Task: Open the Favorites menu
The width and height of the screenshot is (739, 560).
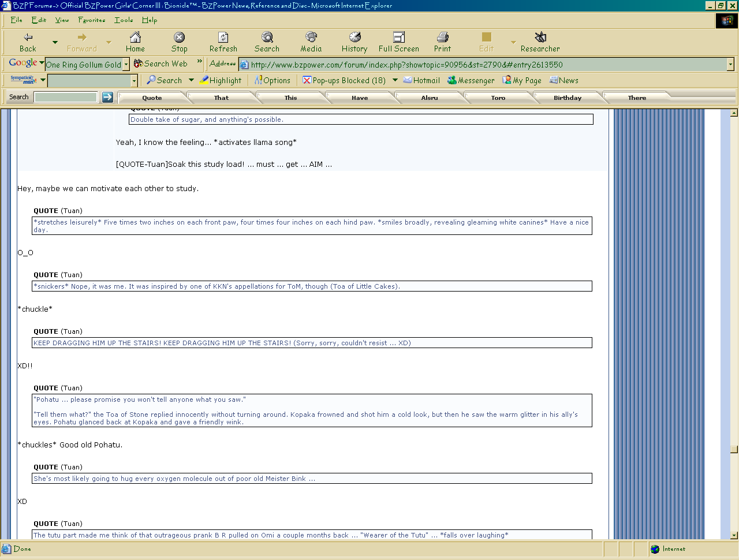Action: (91, 20)
